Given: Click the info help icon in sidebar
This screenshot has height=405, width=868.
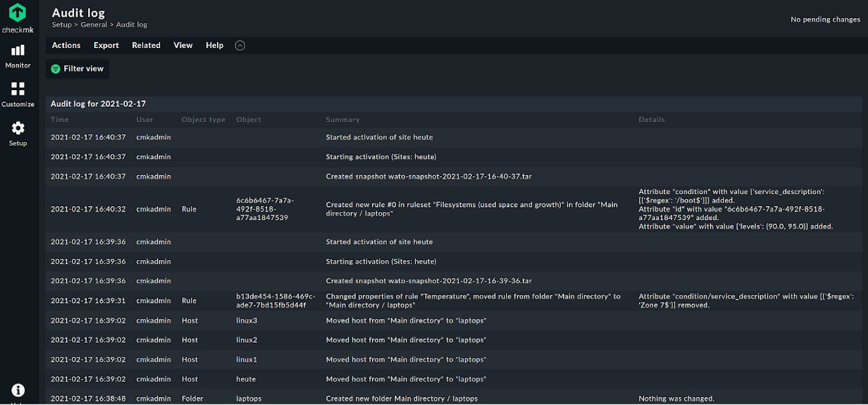Looking at the screenshot, I should 18,390.
